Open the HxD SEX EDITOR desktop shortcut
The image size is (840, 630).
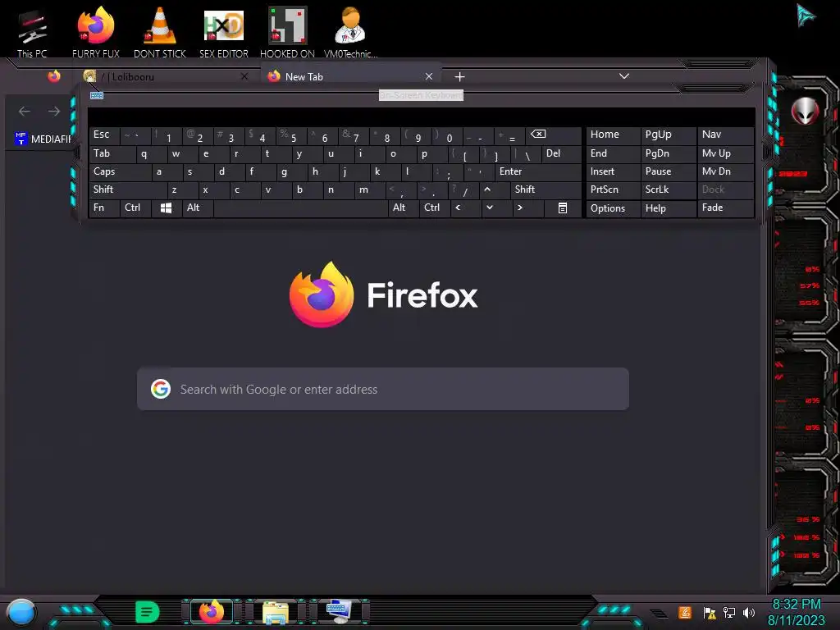pos(224,34)
